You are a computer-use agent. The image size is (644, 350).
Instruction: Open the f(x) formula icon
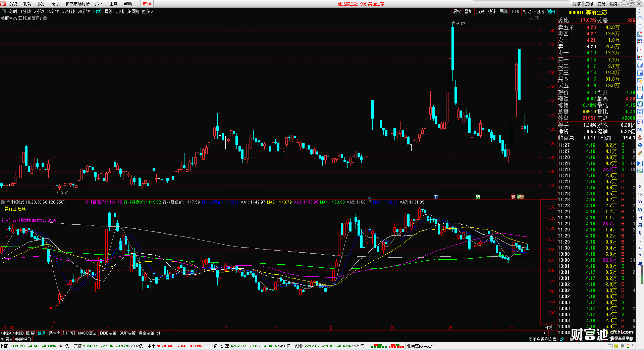[640, 104]
